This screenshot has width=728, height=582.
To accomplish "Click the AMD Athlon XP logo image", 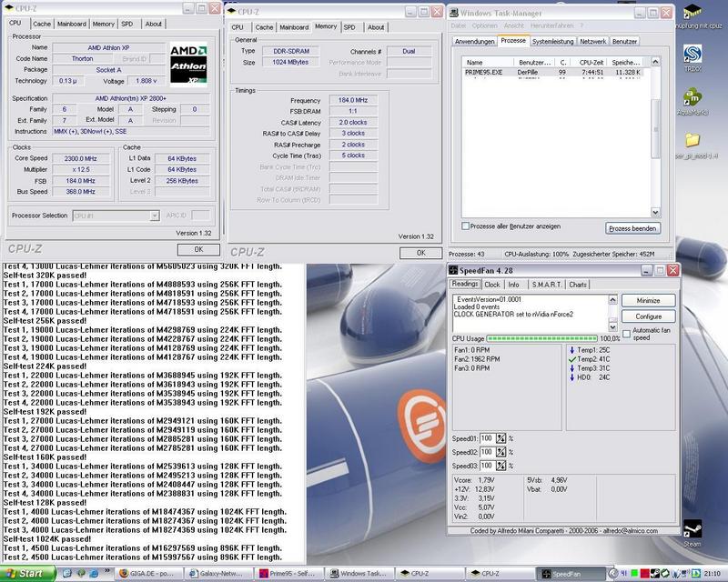I will coord(188,65).
